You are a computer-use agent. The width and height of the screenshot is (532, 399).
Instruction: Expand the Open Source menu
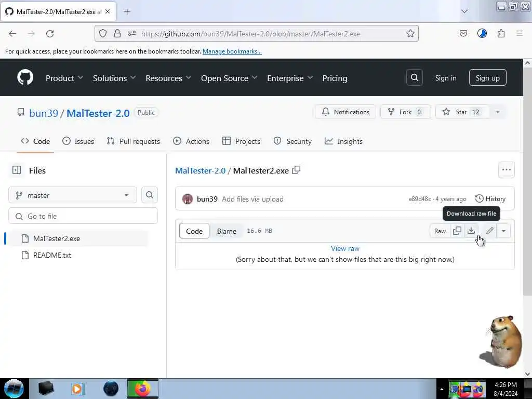tap(229, 78)
